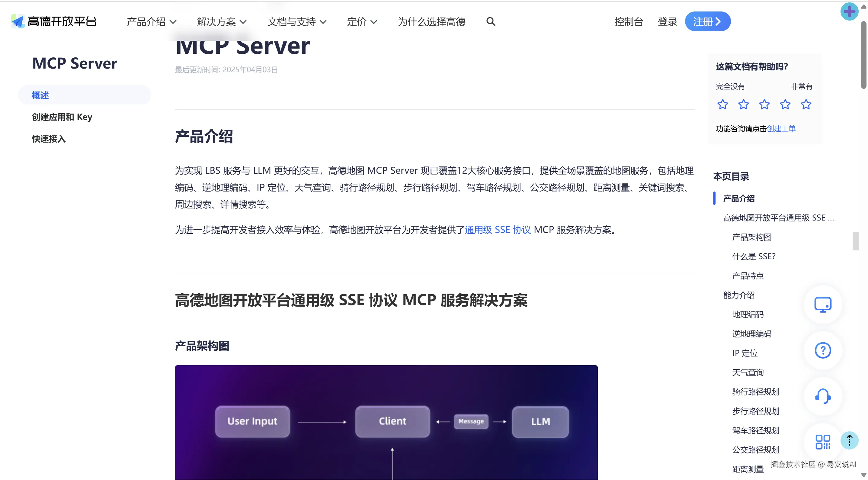Viewport: 868px width, 480px height.
Task: Jump to 什么是 SSE? in page contents
Action: (754, 256)
